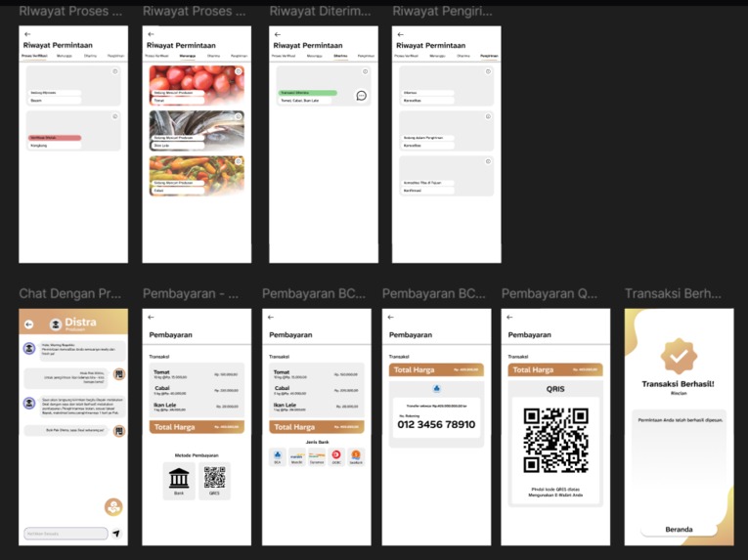748x560 pixels.
Task: Open chat bubble icon on Transaksi Diterima card
Action: [x=362, y=96]
